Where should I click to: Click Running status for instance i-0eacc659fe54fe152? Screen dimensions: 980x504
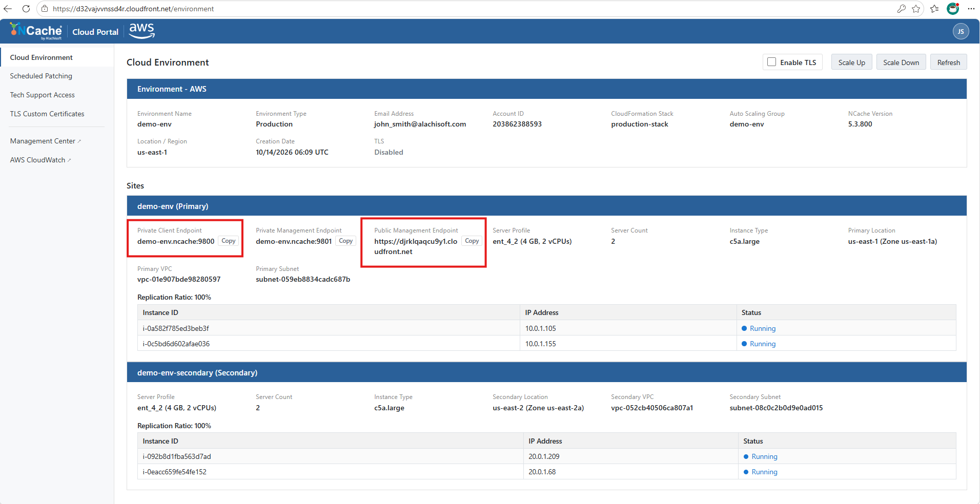764,472
